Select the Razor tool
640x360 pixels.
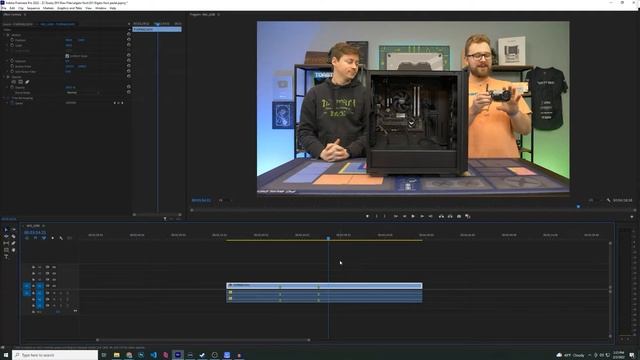13,236
